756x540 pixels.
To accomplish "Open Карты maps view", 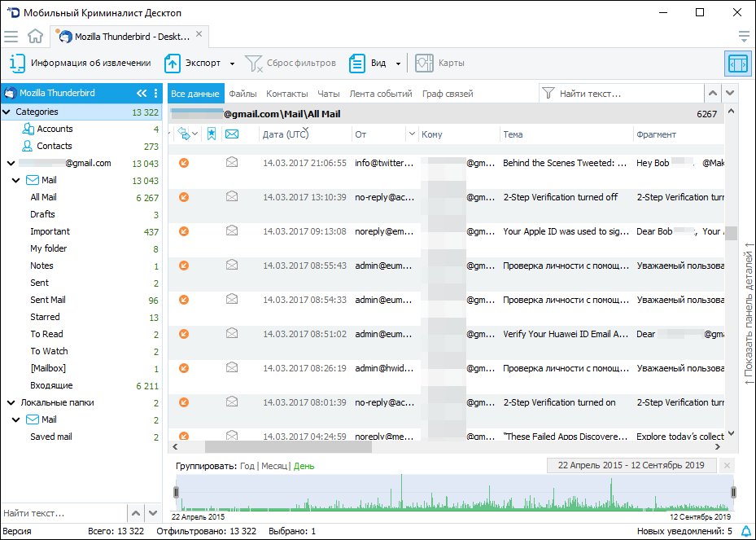I will click(x=439, y=64).
